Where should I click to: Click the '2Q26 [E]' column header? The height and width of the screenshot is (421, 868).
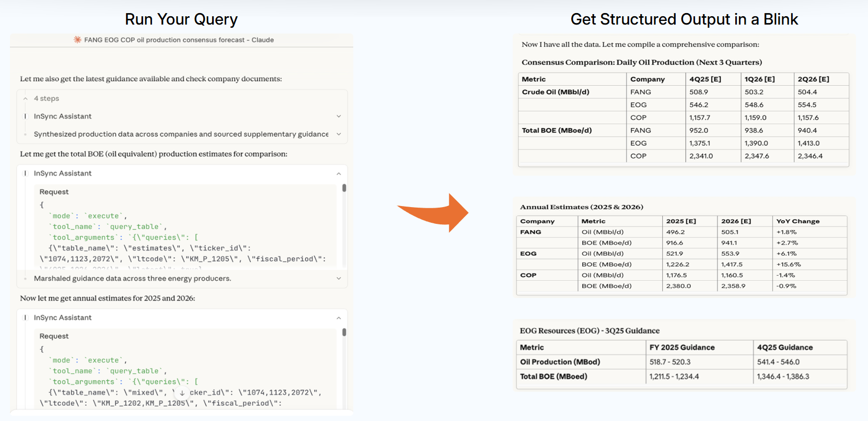813,79
